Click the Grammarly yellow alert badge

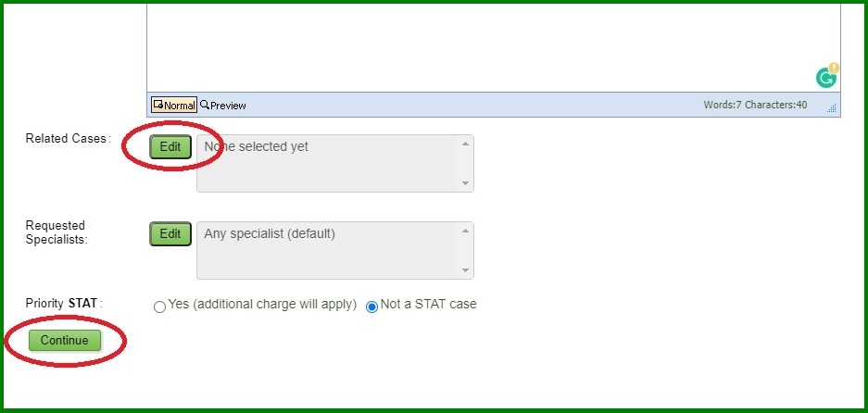(834, 69)
